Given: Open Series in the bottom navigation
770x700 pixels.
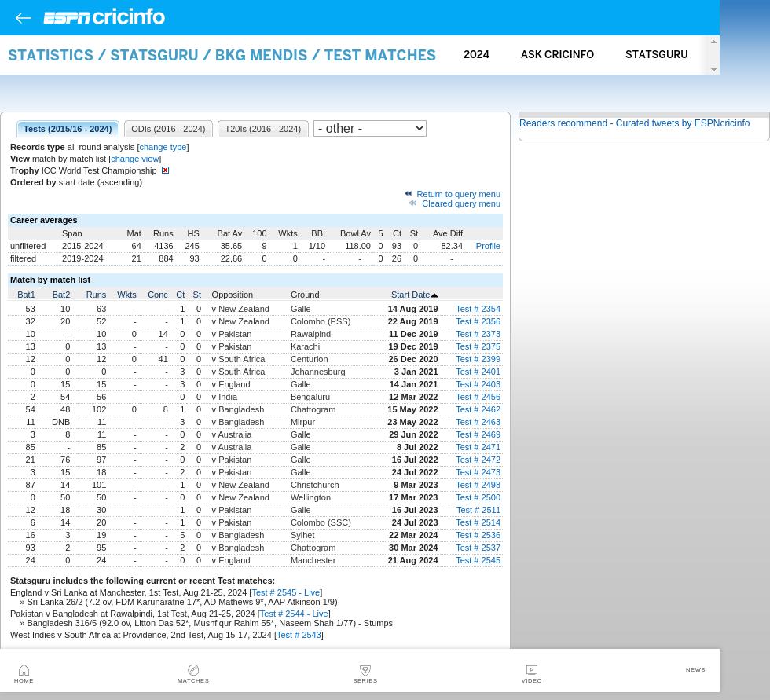Looking at the screenshot, I should pos(365,674).
